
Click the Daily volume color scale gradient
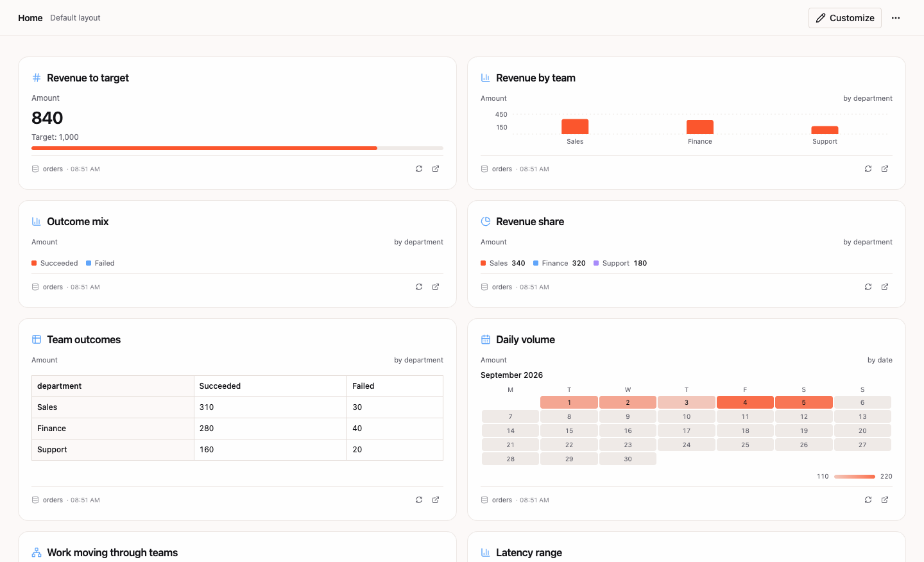(x=855, y=477)
